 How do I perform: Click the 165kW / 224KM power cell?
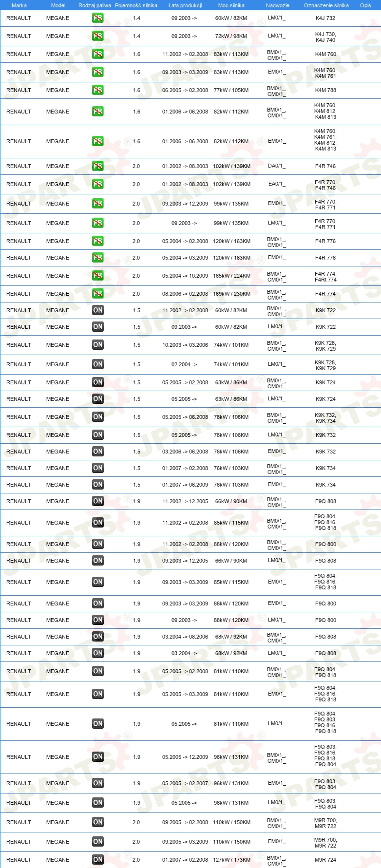coord(231,276)
